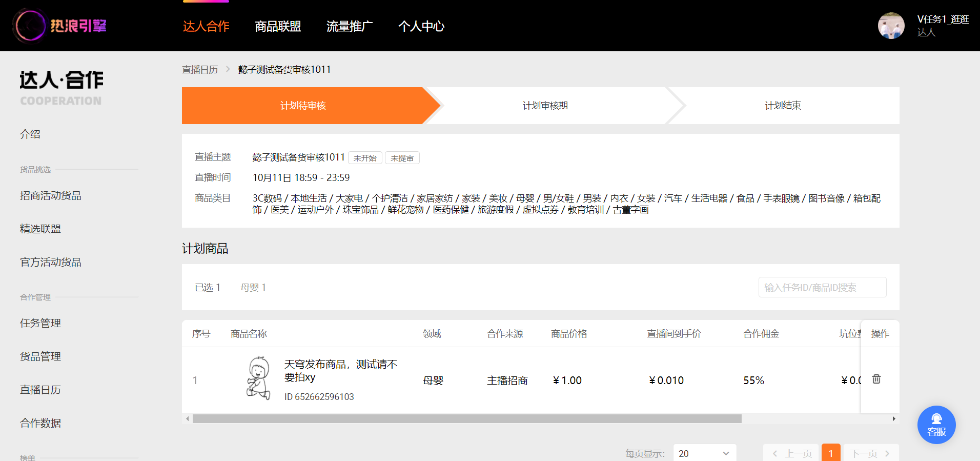
Task: Click 商品名称 column header
Action: point(249,334)
